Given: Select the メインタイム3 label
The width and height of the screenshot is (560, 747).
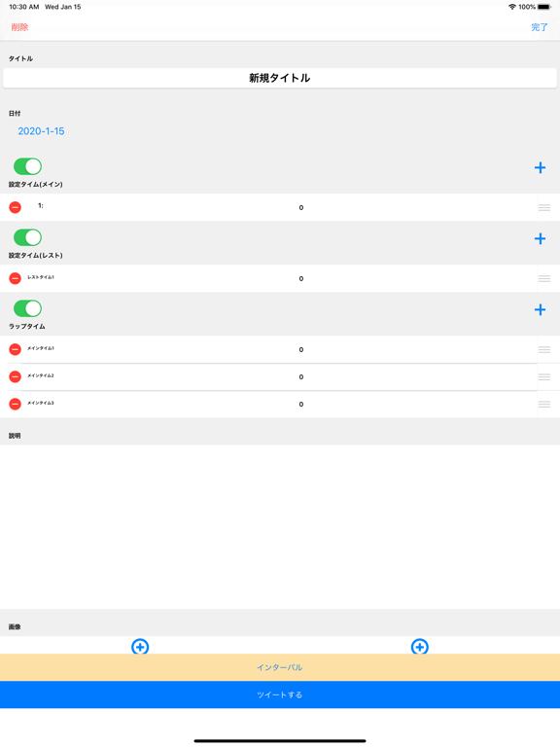Looking at the screenshot, I should coord(41,403).
